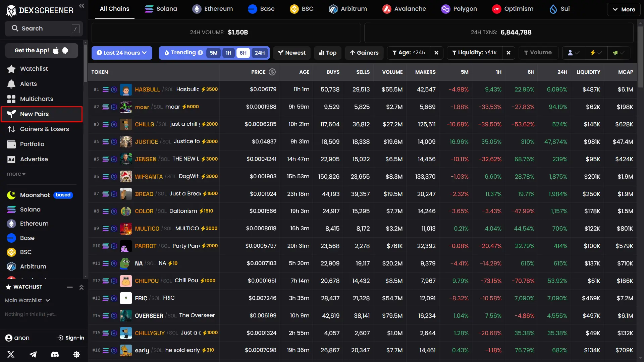Switch to the Arbitrum chain tab
This screenshot has width=644, height=362.
348,9
